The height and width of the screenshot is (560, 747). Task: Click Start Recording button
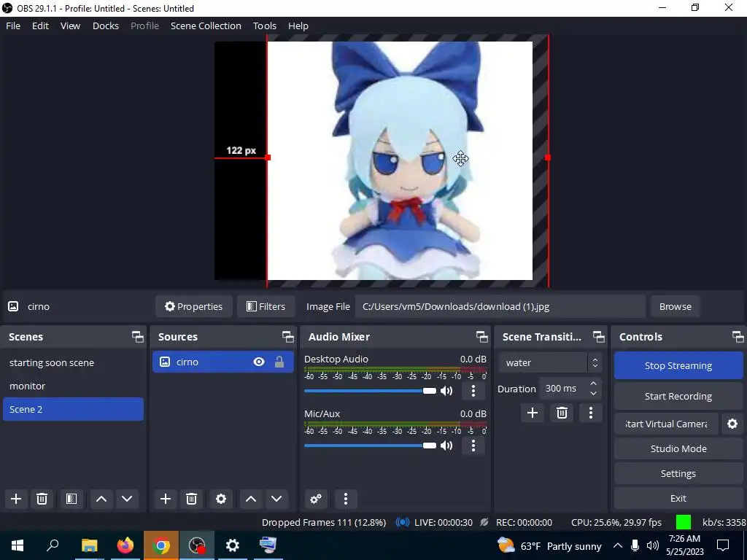(678, 396)
